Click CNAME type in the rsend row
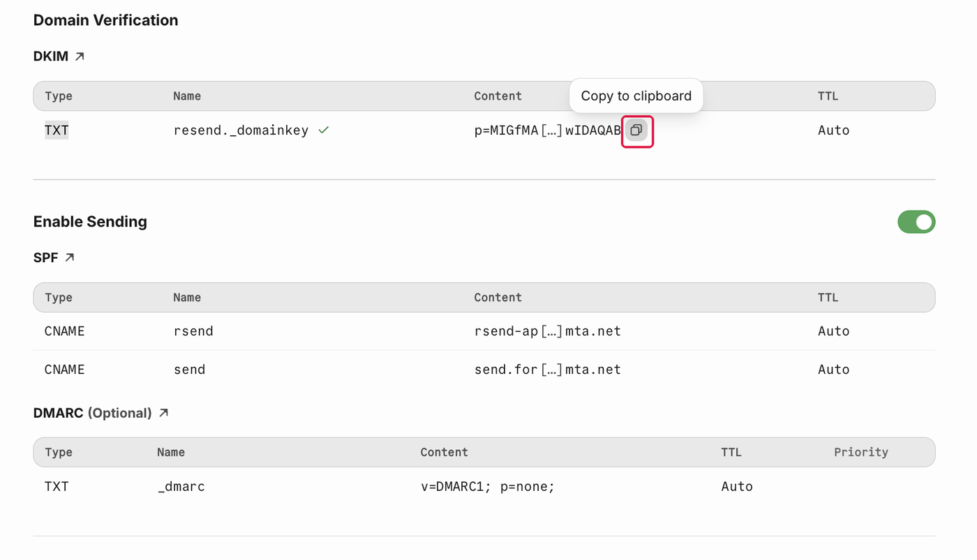 [65, 331]
